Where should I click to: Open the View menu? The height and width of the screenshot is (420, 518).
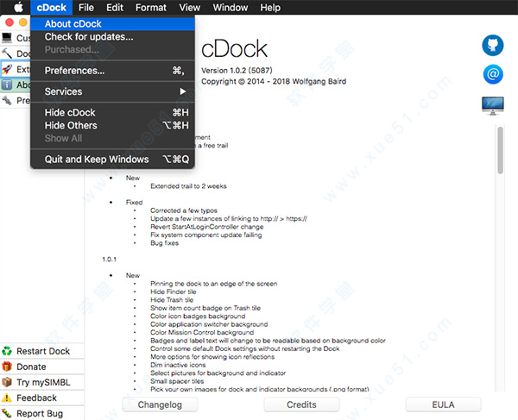(190, 7)
